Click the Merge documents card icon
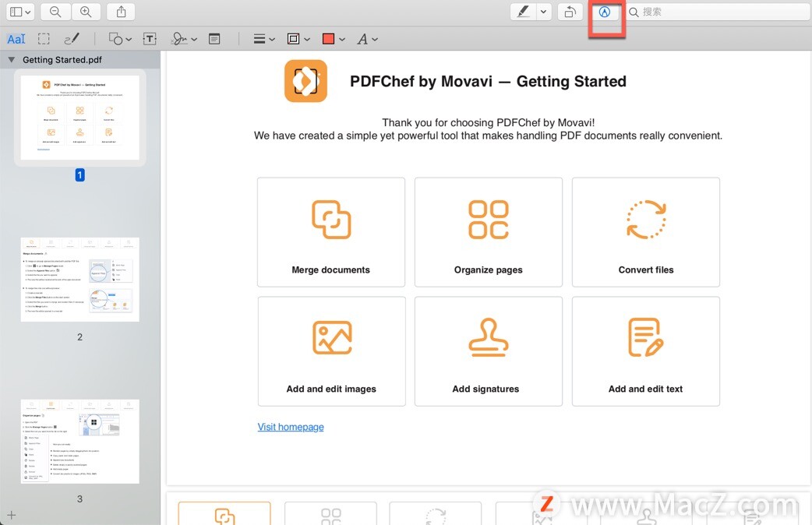This screenshot has width=812, height=525. click(x=331, y=220)
